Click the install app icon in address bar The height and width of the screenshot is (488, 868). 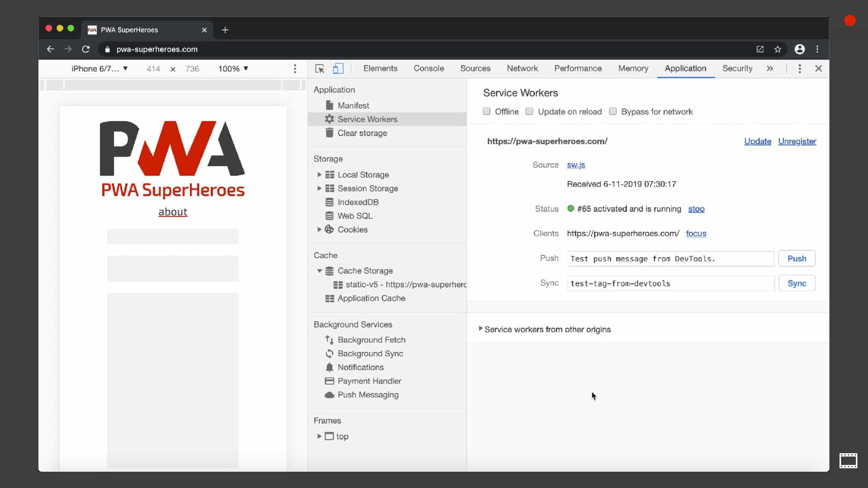pyautogui.click(x=760, y=49)
